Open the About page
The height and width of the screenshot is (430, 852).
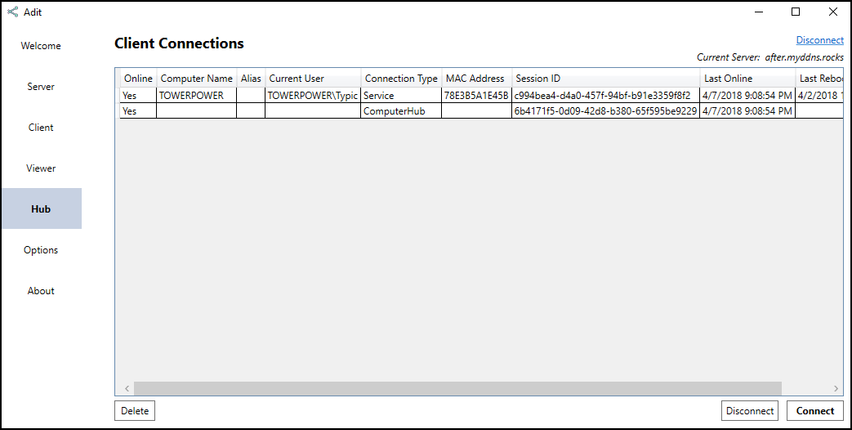(x=41, y=291)
